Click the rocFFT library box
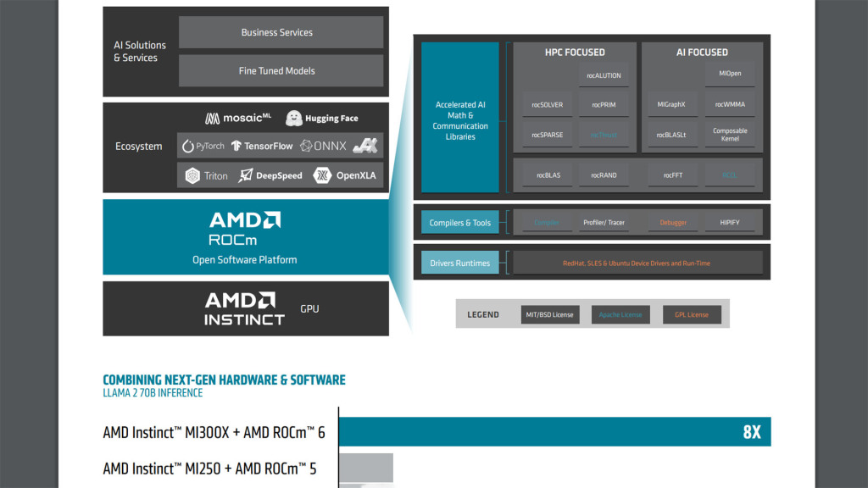Viewport: 868px width, 488px height. point(672,175)
